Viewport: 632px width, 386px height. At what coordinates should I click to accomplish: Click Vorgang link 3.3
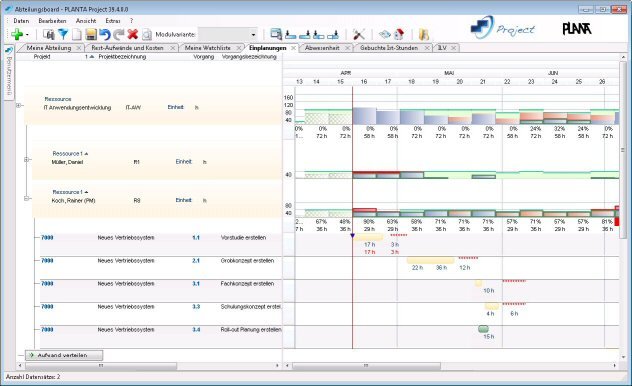pyautogui.click(x=196, y=307)
